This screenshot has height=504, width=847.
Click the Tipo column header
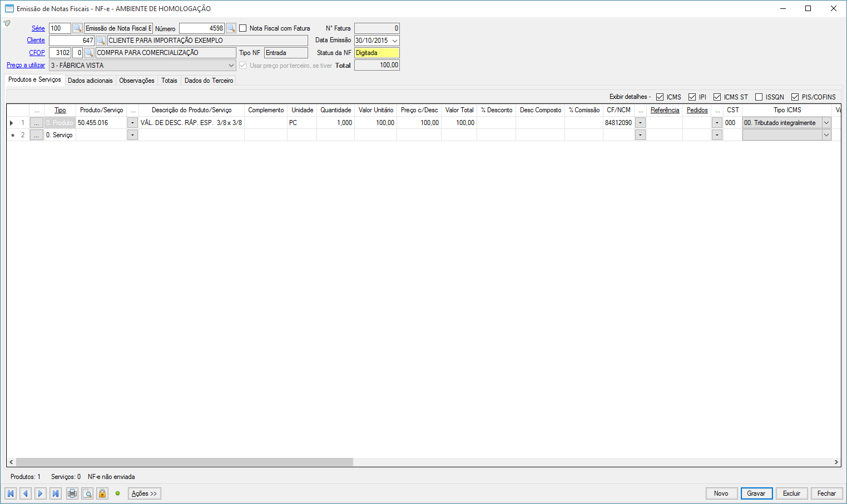click(x=60, y=110)
